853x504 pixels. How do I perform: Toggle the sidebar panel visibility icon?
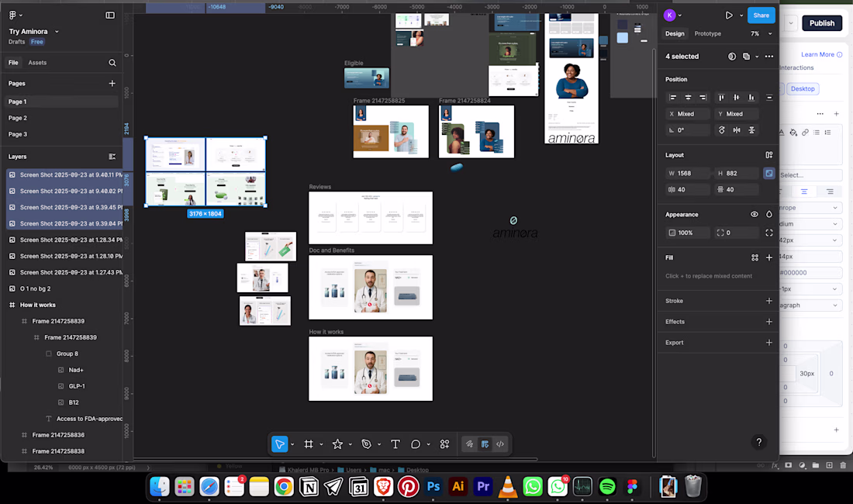coord(110,16)
